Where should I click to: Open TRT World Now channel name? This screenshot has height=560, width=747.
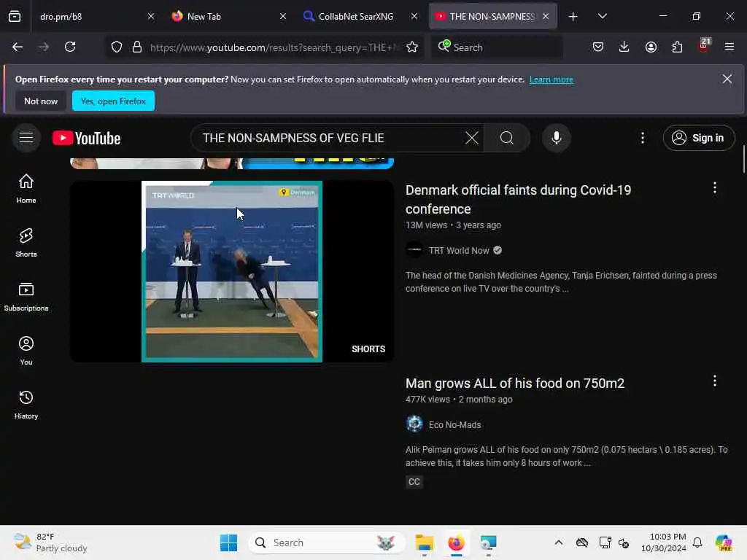click(x=459, y=251)
